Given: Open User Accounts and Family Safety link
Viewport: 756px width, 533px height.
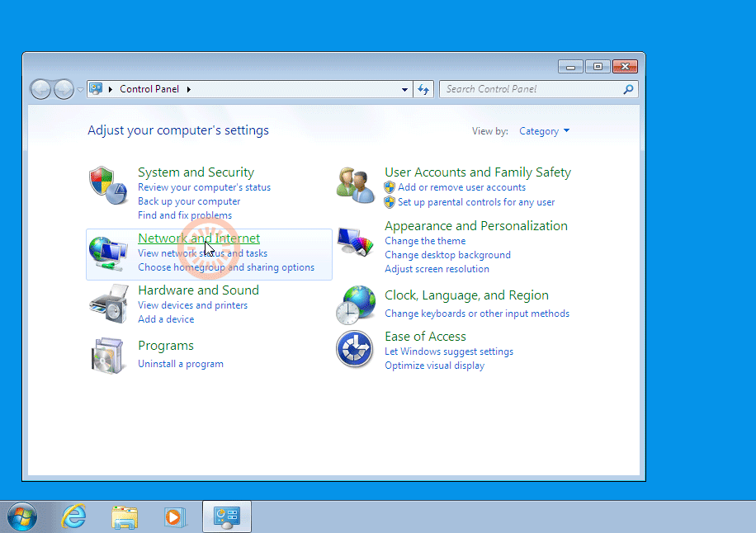Looking at the screenshot, I should [x=478, y=172].
